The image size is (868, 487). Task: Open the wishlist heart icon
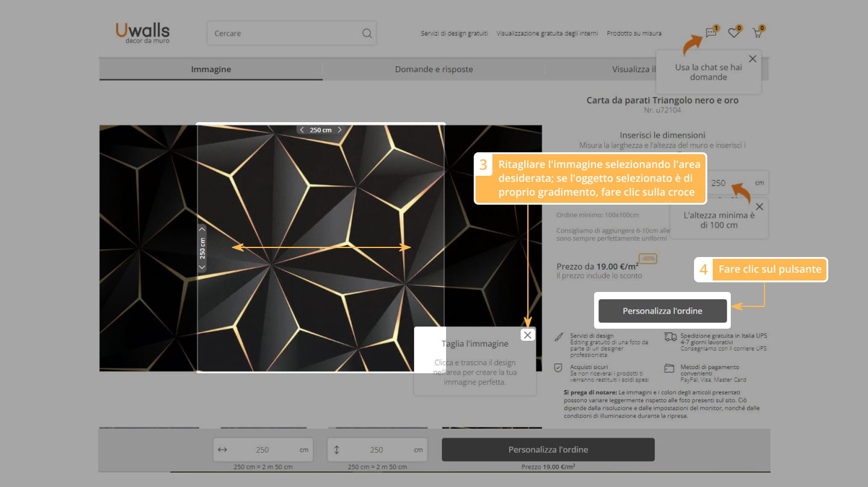pyautogui.click(x=733, y=33)
